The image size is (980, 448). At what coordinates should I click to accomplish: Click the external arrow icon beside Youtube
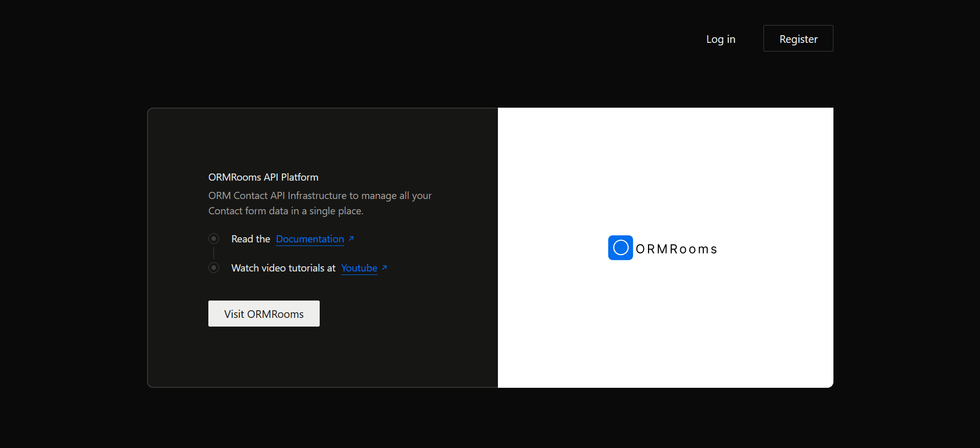[x=385, y=267]
